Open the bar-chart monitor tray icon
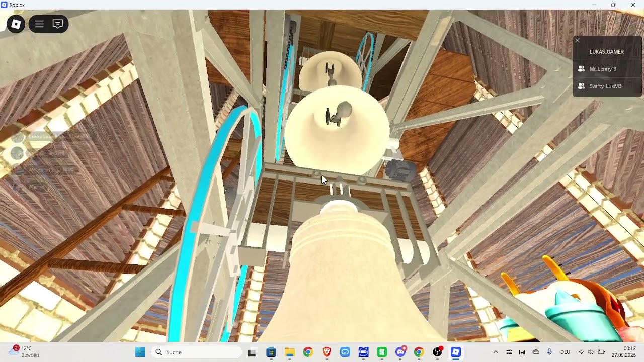The height and width of the screenshot is (362, 644). [x=522, y=352]
